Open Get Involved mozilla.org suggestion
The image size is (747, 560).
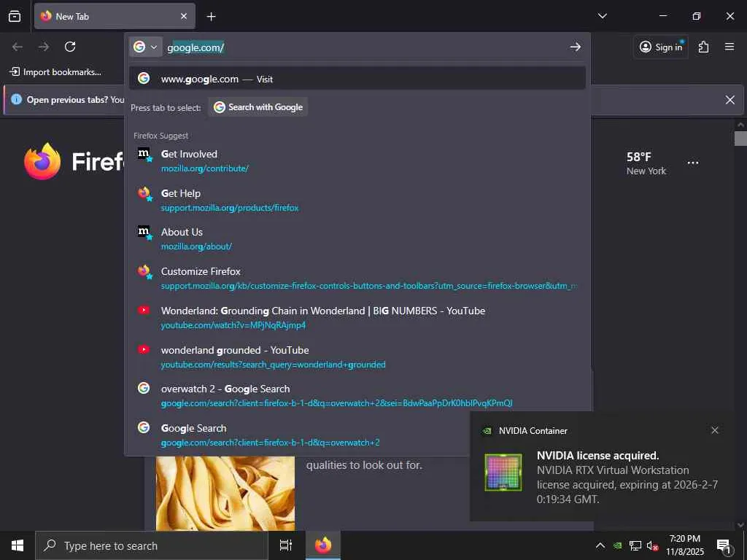click(x=357, y=161)
